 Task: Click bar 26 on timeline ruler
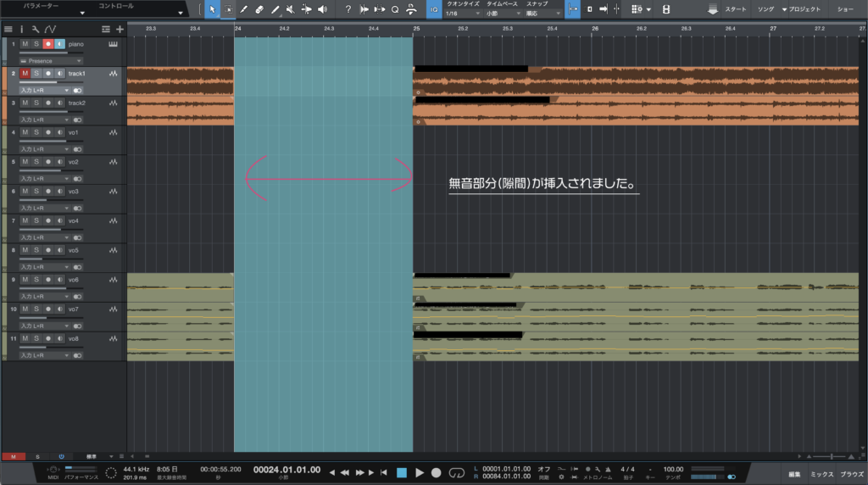tap(595, 29)
